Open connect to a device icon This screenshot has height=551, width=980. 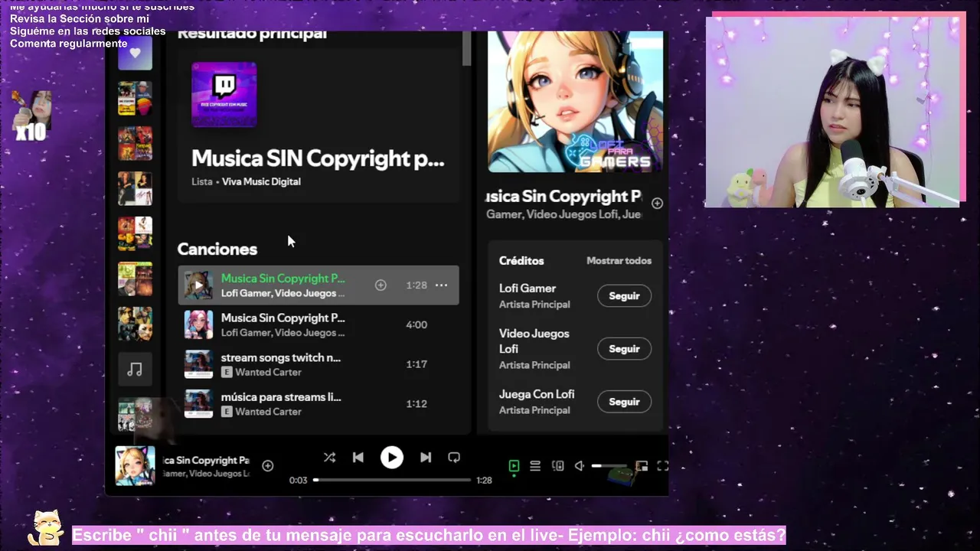pos(558,465)
